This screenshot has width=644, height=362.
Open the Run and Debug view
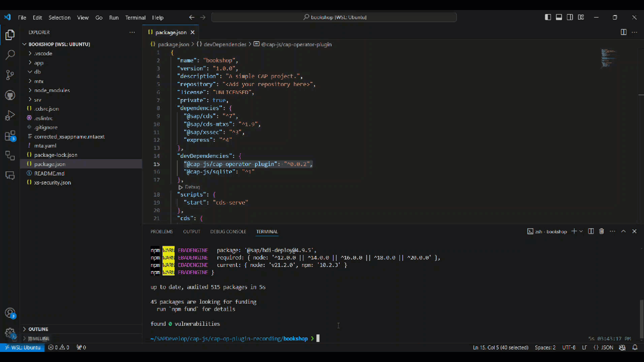click(x=10, y=116)
